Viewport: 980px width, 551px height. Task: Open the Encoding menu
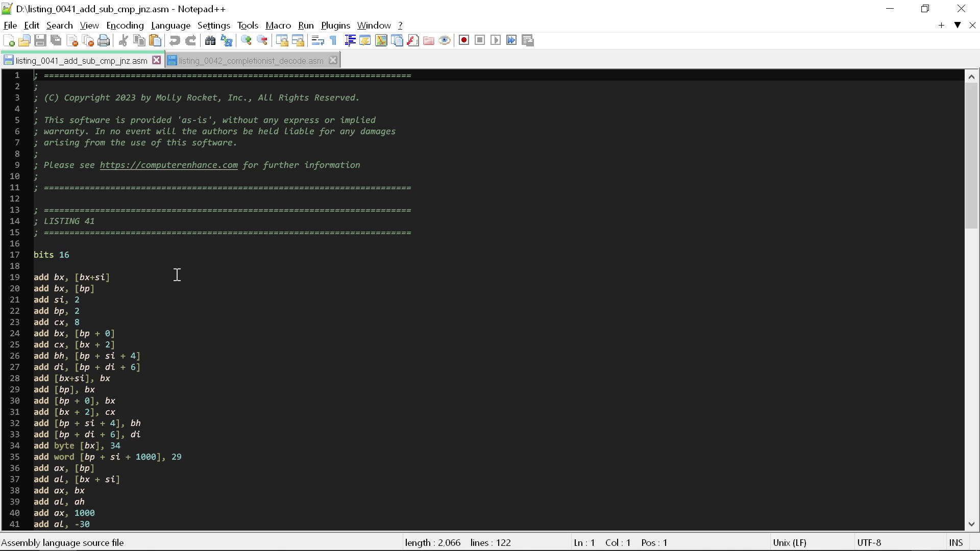point(125,25)
